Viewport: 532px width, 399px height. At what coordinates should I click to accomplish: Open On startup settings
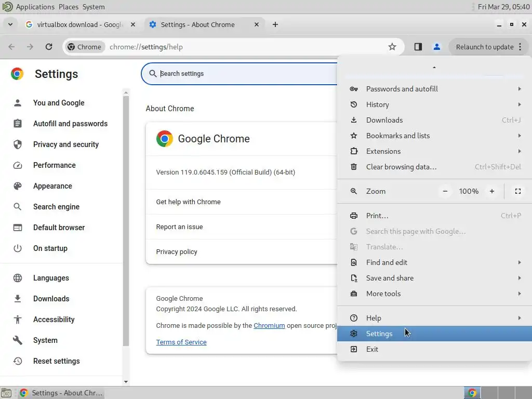pos(50,248)
